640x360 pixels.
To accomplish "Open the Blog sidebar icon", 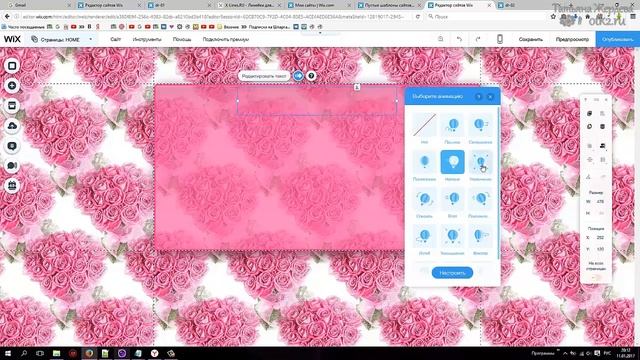I will pyautogui.click(x=12, y=146).
